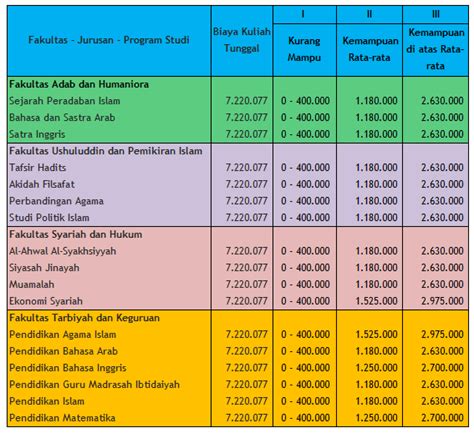Click the group II header cell
Image resolution: width=474 pixels, height=433 pixels.
point(369,14)
